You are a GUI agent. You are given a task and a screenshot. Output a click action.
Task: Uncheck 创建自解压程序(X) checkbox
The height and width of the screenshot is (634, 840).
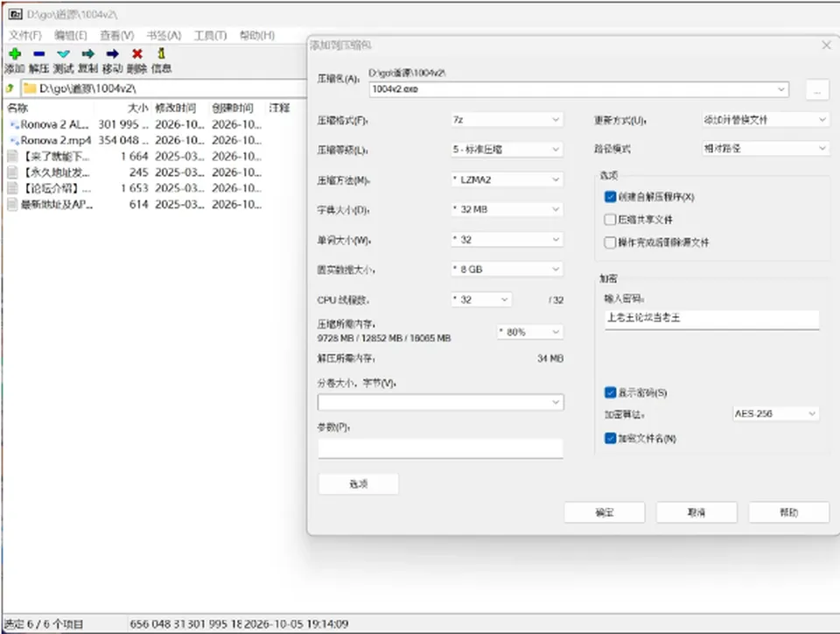610,197
